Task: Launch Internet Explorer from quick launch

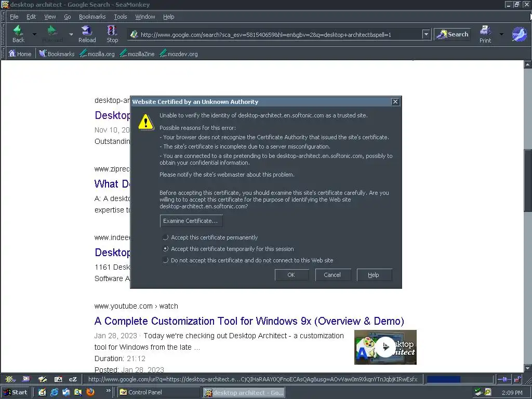Action: click(54, 392)
